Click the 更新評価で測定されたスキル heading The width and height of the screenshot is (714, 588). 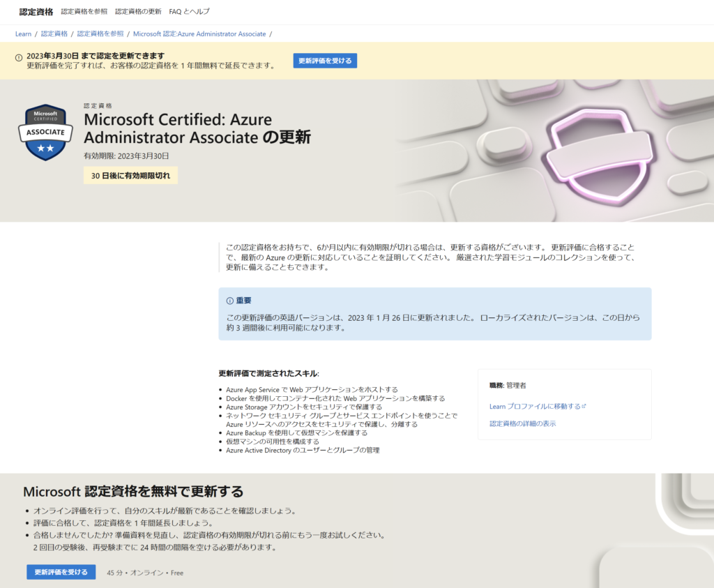268,373
